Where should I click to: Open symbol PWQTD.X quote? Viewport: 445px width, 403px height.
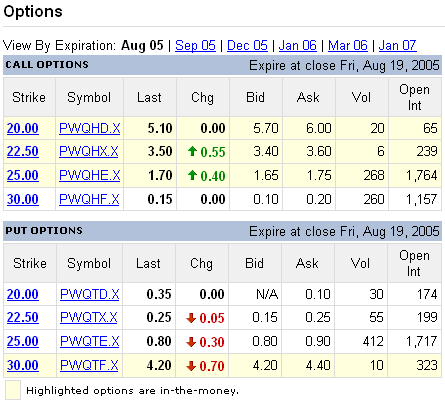click(x=90, y=294)
